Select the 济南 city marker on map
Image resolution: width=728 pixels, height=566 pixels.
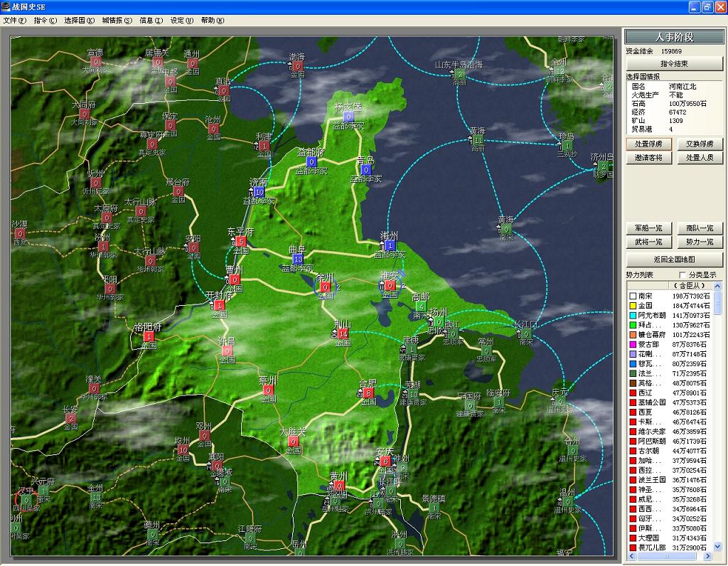[x=259, y=191]
